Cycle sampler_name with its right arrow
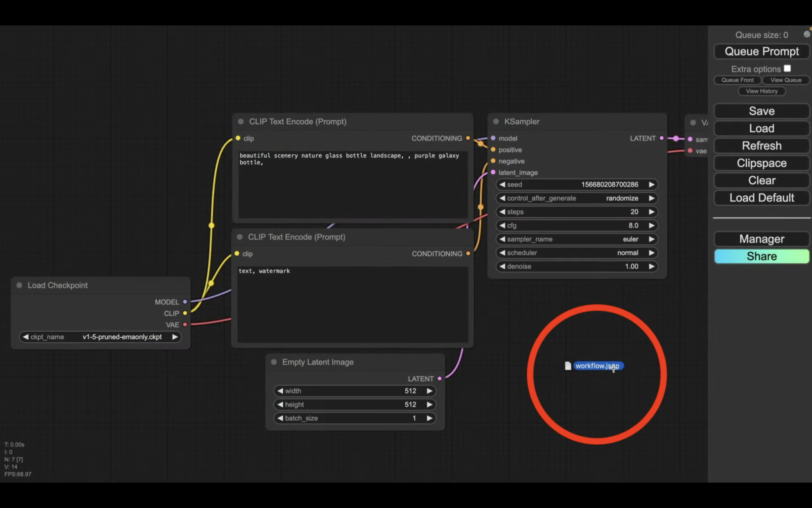Viewport: 812px width, 508px height. point(652,239)
